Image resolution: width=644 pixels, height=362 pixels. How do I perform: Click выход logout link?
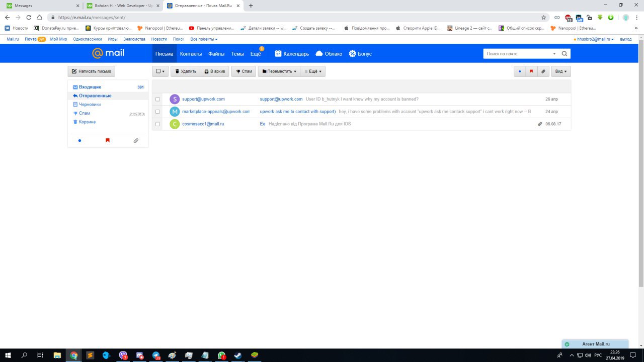626,39
